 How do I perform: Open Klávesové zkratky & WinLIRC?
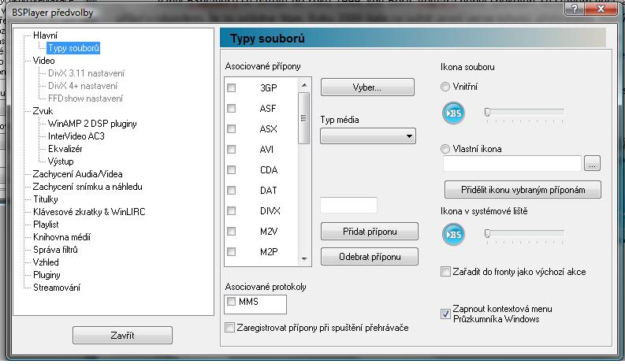tap(89, 212)
